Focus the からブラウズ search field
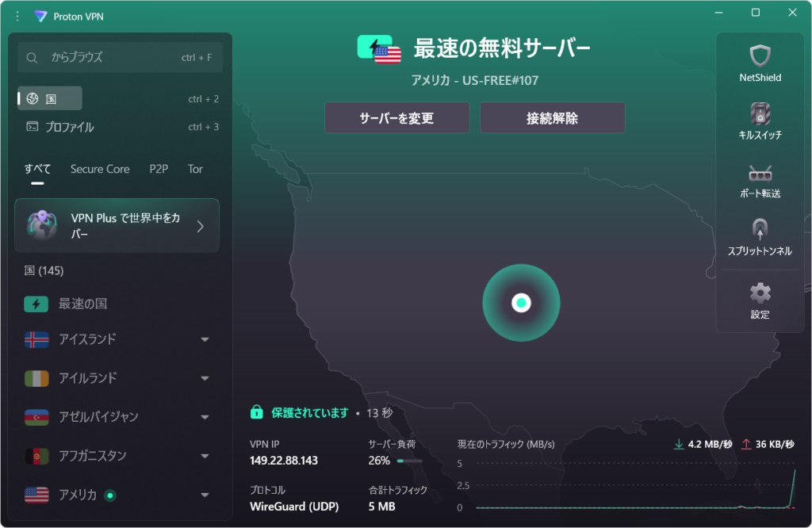This screenshot has width=812, height=528. 121,57
